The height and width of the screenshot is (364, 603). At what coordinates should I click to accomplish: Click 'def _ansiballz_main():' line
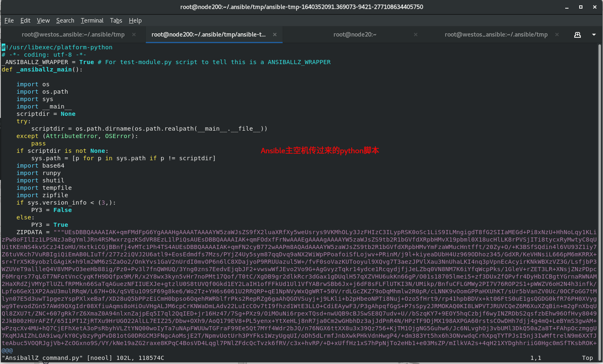(42, 69)
